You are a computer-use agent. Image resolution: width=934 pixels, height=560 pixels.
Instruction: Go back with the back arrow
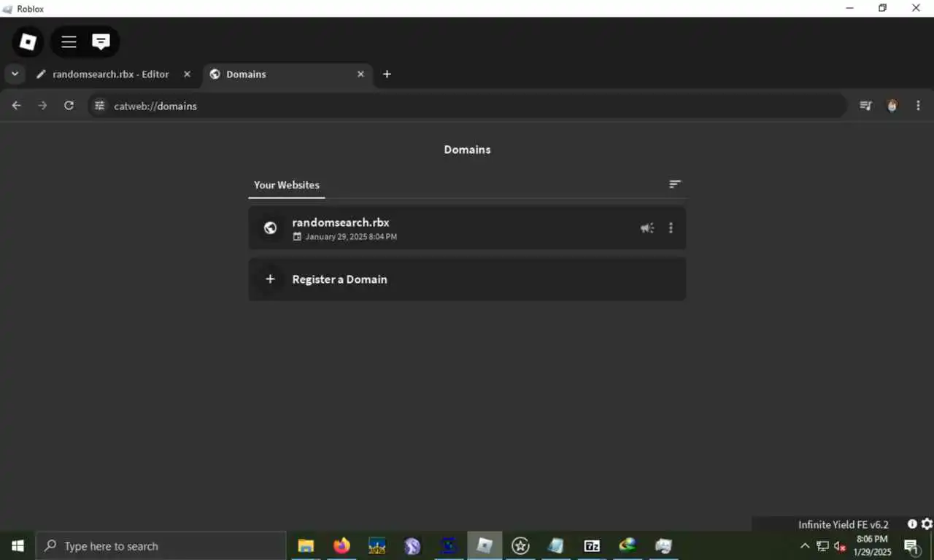click(x=17, y=106)
